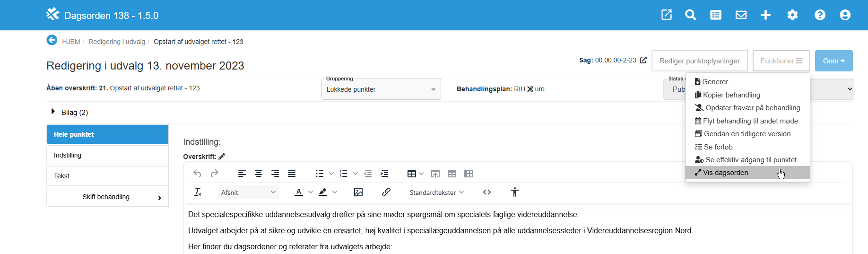Open the Gruppering dropdown
Viewport: 868px width, 254px height.
[381, 89]
